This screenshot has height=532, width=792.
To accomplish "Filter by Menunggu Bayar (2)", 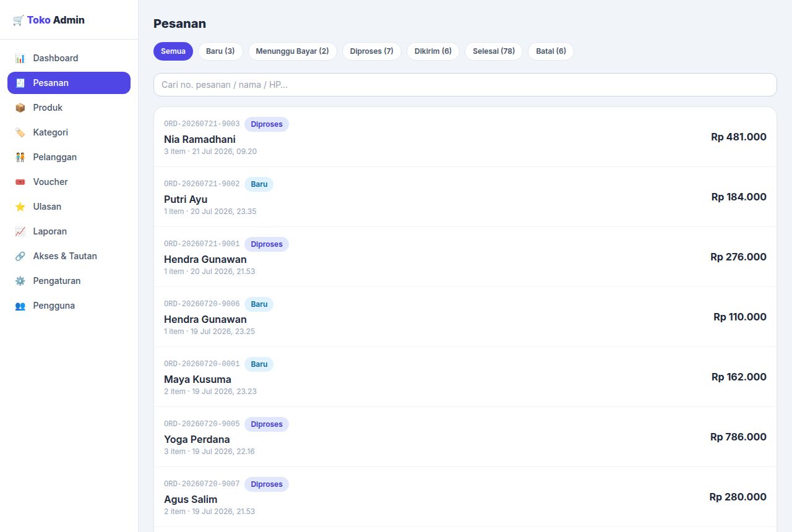I will (292, 51).
